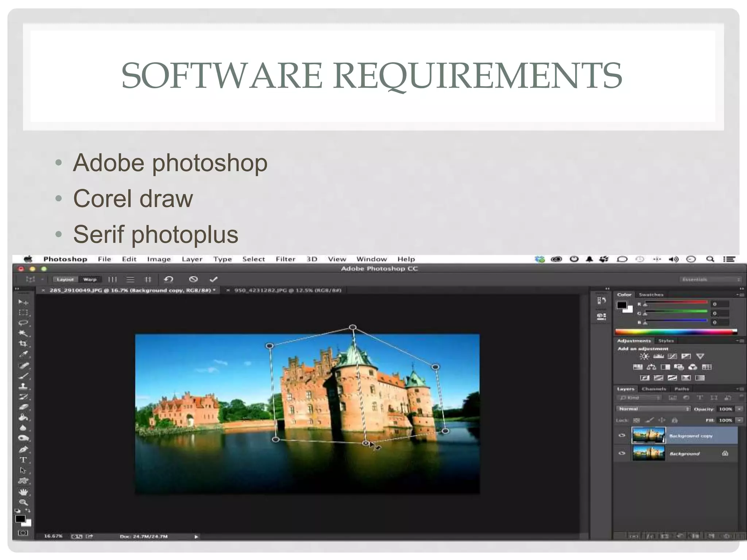Toggle lock transparent pixels
This screenshot has height=560, width=747.
click(636, 420)
